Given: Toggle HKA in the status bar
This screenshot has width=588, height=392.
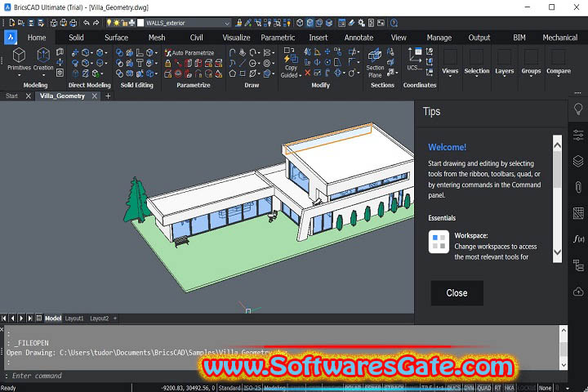Looking at the screenshot, I should click(510, 388).
